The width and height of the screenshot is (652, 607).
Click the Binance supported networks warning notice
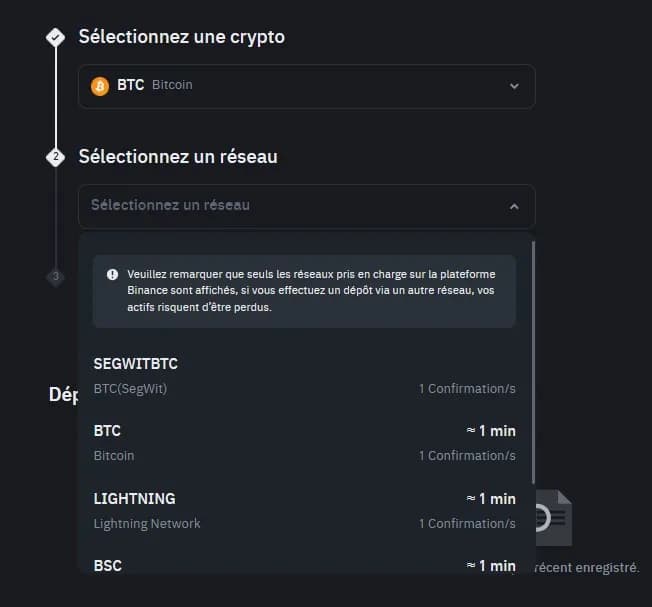pos(304,291)
